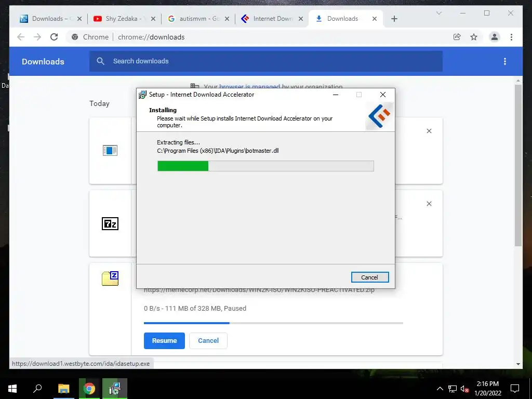Open the muted volume tray icon

tap(464, 389)
